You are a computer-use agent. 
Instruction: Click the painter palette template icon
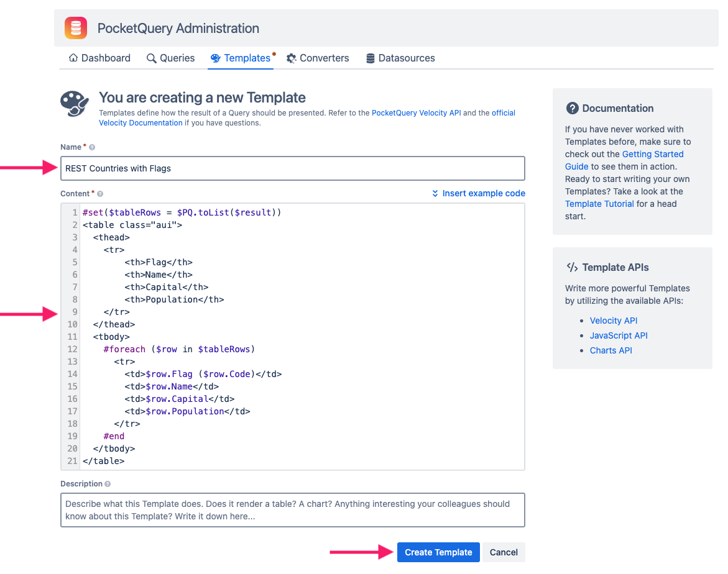click(x=75, y=103)
